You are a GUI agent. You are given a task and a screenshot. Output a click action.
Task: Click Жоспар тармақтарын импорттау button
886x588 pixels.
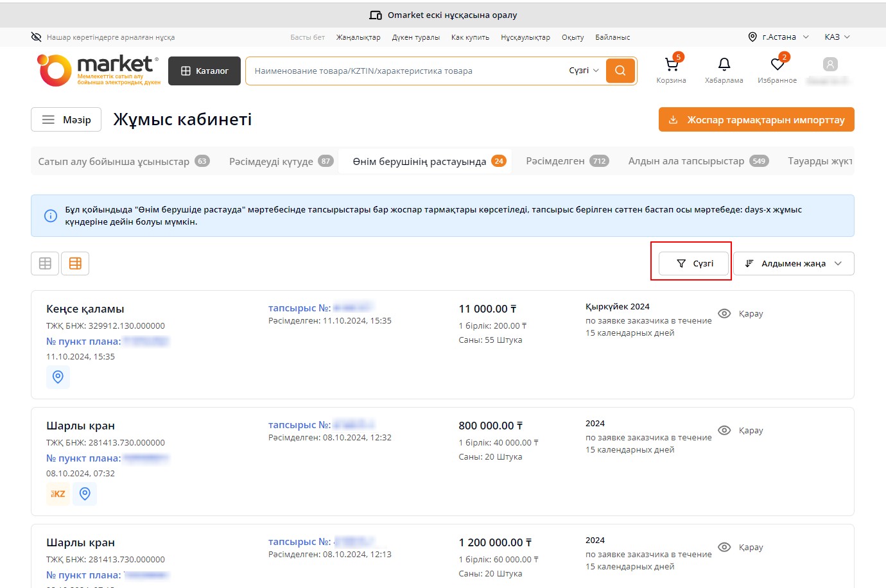click(756, 119)
